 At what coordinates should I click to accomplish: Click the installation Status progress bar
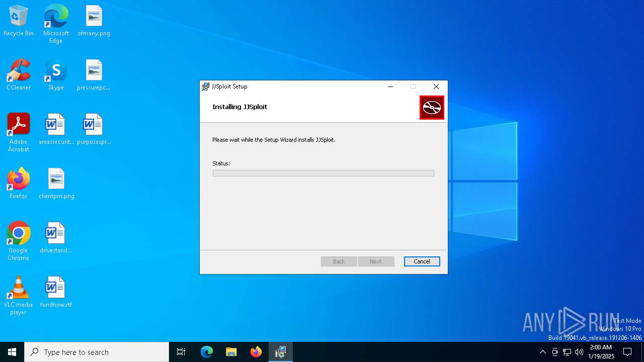coord(324,173)
